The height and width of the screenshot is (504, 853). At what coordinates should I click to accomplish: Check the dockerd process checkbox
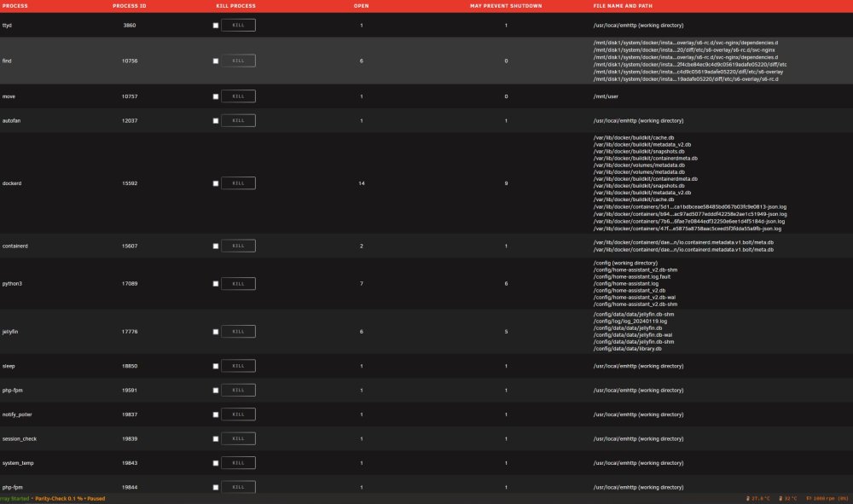click(x=216, y=183)
